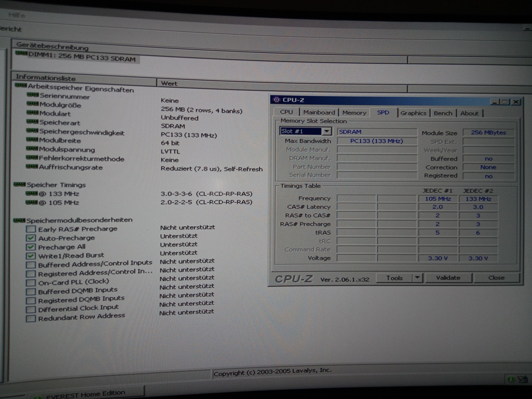Toggle On-Card PLL (Clock) checkbox
The width and height of the screenshot is (532, 399).
31,283
